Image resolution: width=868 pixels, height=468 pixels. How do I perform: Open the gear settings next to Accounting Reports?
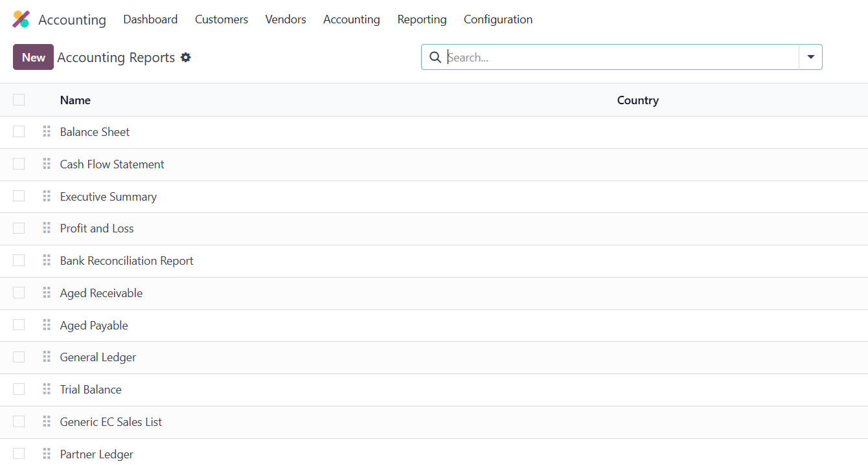pyautogui.click(x=186, y=58)
